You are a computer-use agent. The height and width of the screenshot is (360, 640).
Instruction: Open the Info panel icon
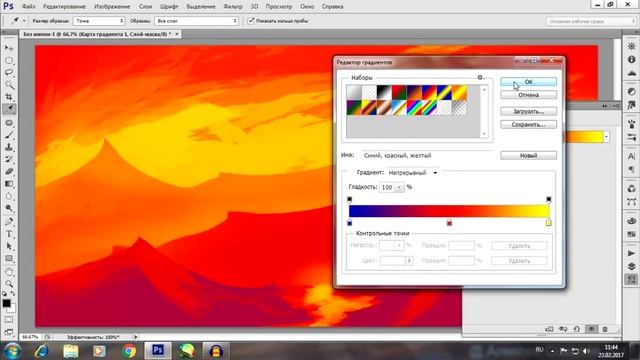tap(631, 60)
